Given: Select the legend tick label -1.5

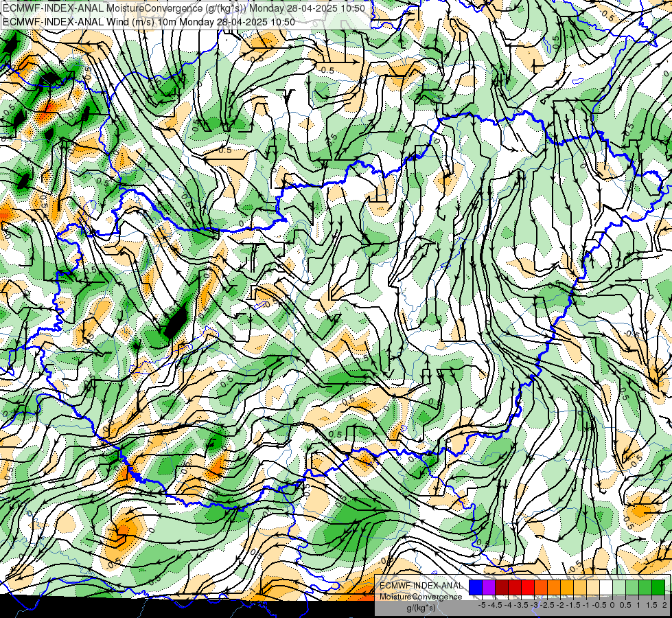Looking at the screenshot, I should click(573, 605).
